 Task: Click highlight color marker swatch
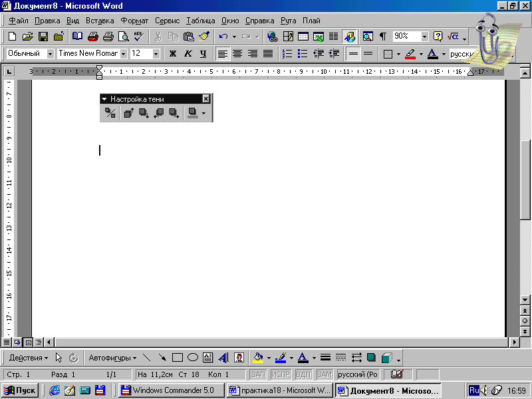[410, 54]
